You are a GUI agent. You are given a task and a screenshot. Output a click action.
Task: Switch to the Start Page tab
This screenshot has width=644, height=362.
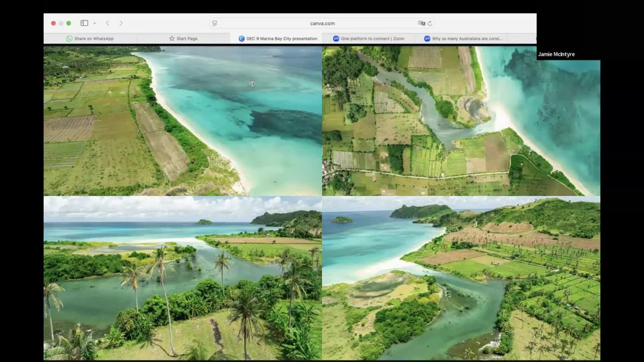(183, 38)
